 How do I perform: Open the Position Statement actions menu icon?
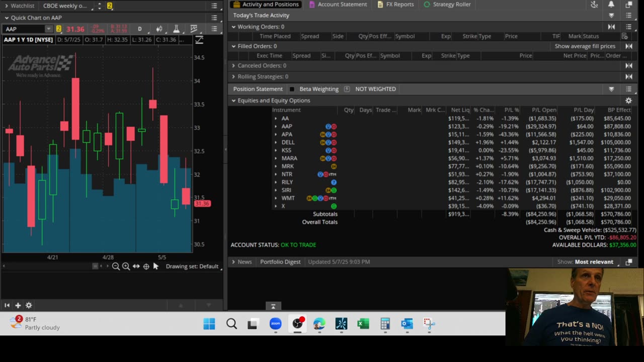tap(628, 89)
